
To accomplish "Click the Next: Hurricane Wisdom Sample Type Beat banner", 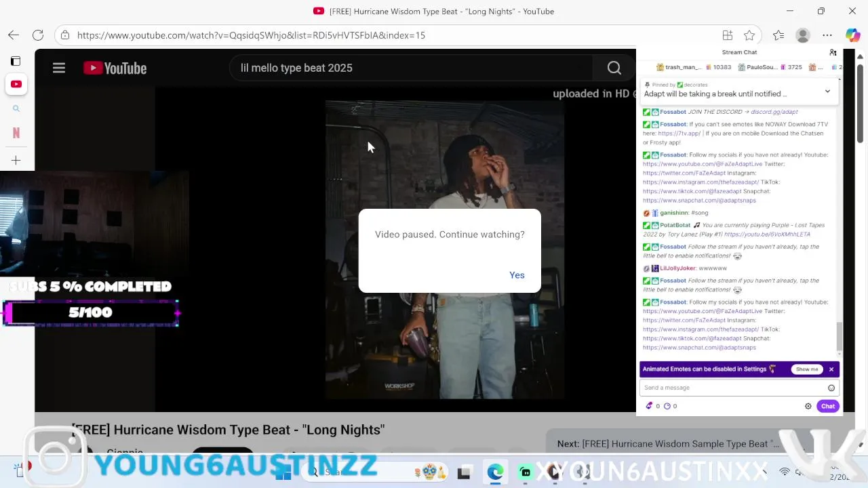I will tap(668, 444).
